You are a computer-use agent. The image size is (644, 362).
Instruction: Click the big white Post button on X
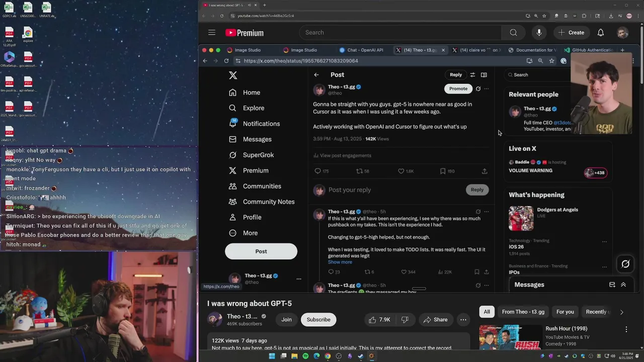[261, 251]
